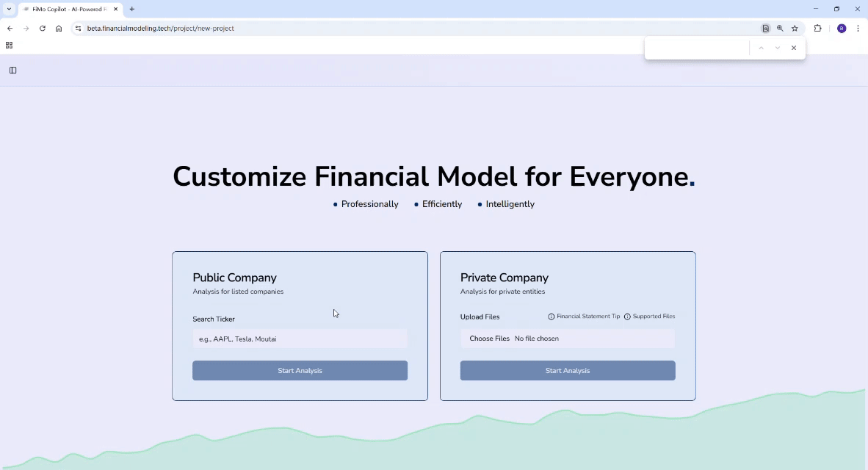Viewport: 868px width, 470px height.
Task: Click the home icon
Action: [59, 28]
